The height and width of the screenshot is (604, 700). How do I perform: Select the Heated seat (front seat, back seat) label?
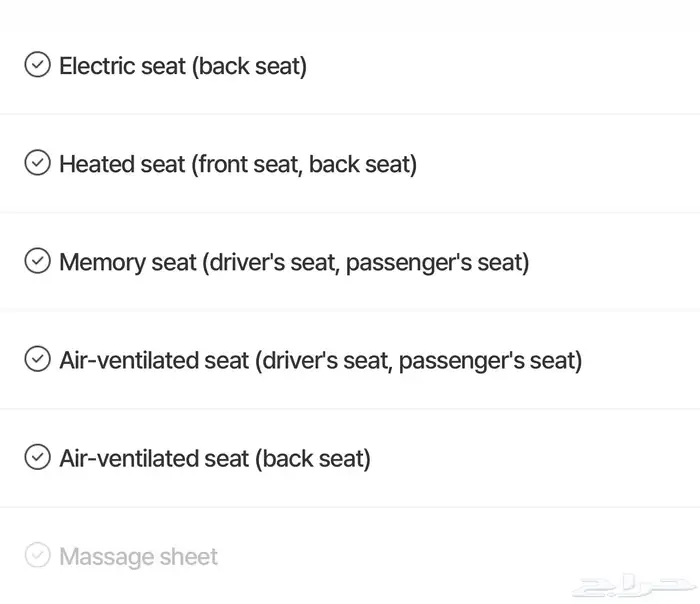[x=238, y=164]
